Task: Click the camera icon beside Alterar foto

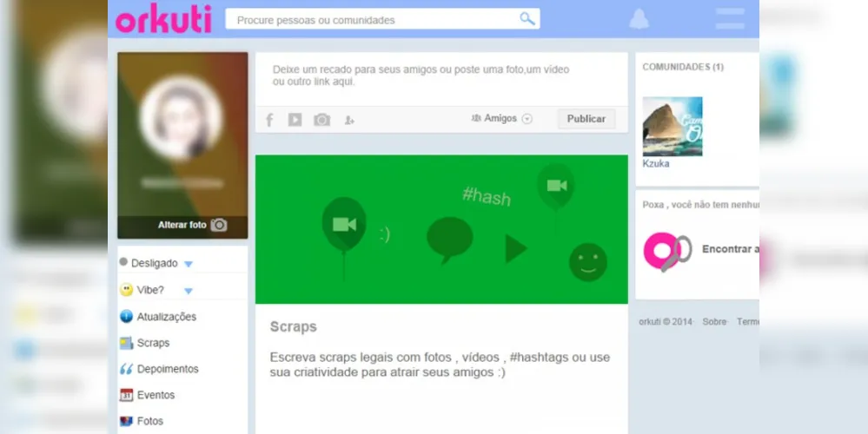Action: click(x=219, y=225)
